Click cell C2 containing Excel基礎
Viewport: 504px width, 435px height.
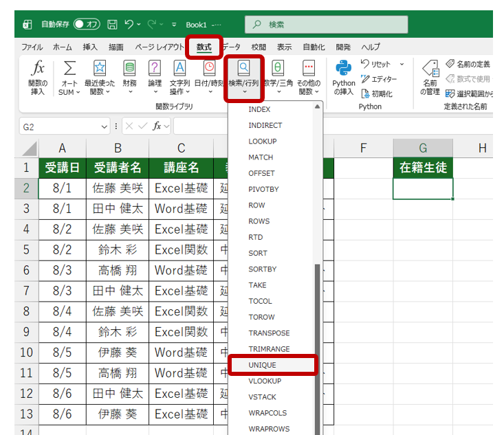tap(182, 188)
